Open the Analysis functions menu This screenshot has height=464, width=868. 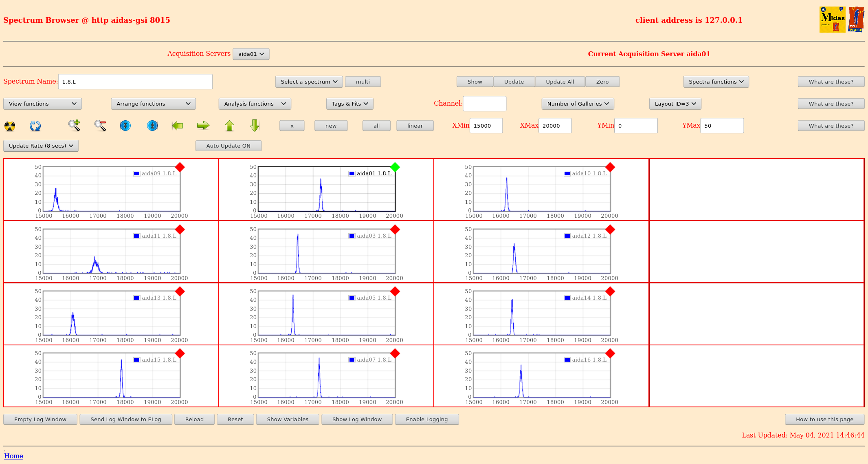(255, 104)
